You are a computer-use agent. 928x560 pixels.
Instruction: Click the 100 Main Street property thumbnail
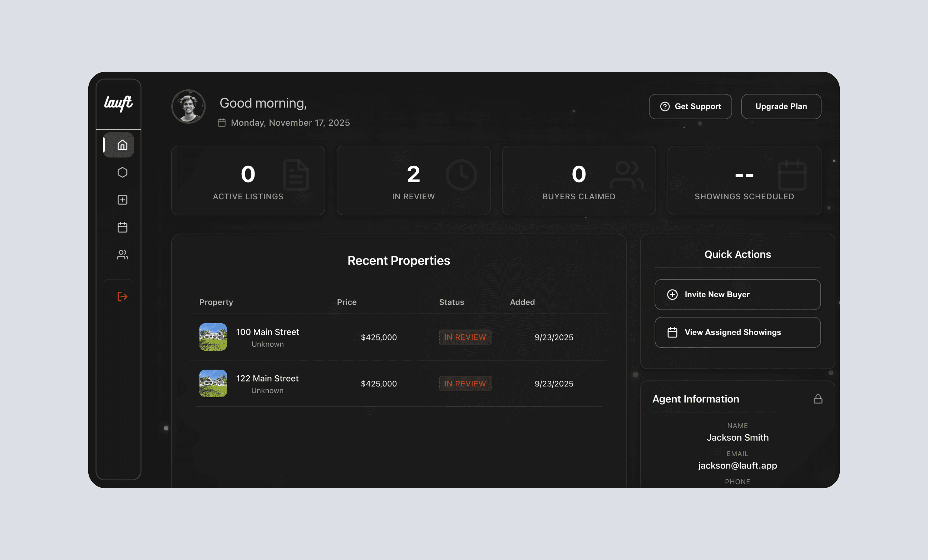[x=213, y=337]
